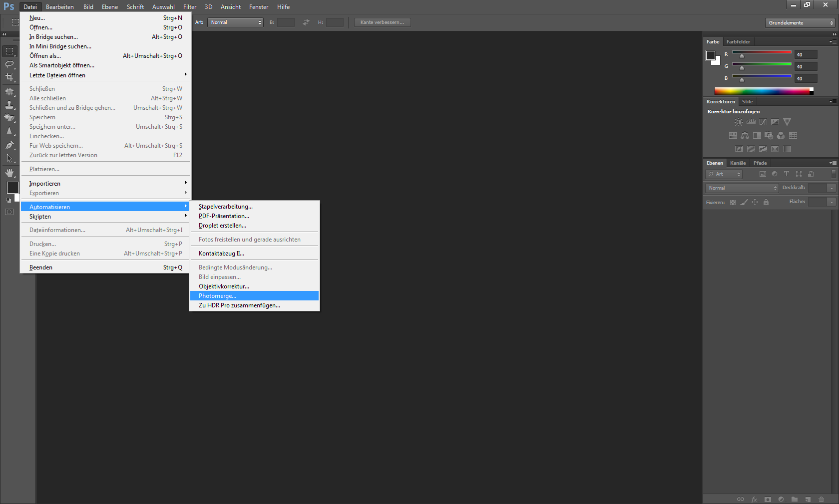Open the Fläche dropdown arrow
Viewport: 839px width, 504px height.
click(832, 202)
